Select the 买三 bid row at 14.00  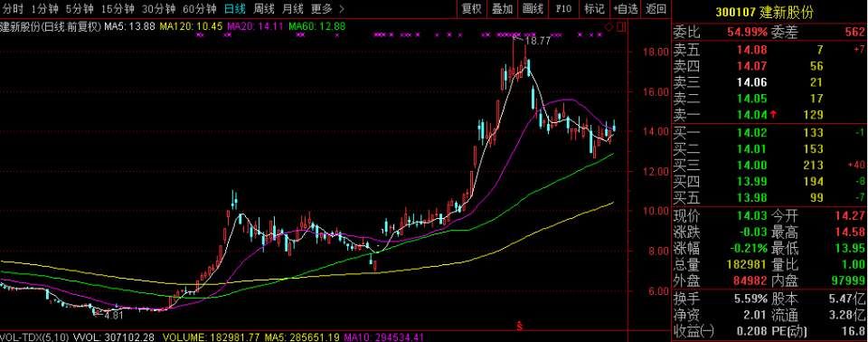pyautogui.click(x=769, y=166)
